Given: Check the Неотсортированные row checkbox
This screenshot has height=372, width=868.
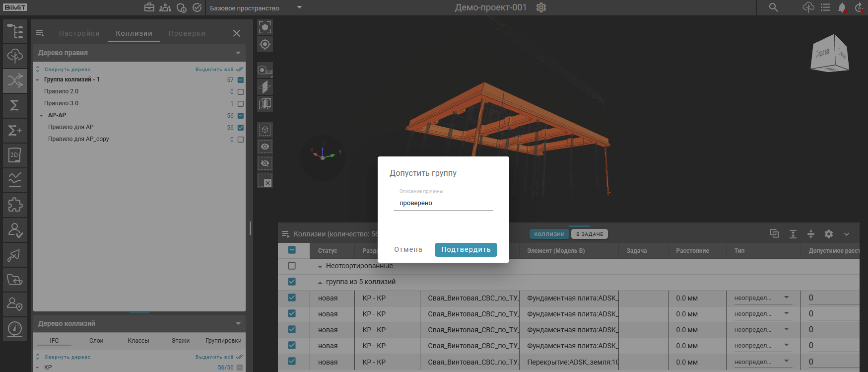Looking at the screenshot, I should coord(292,266).
